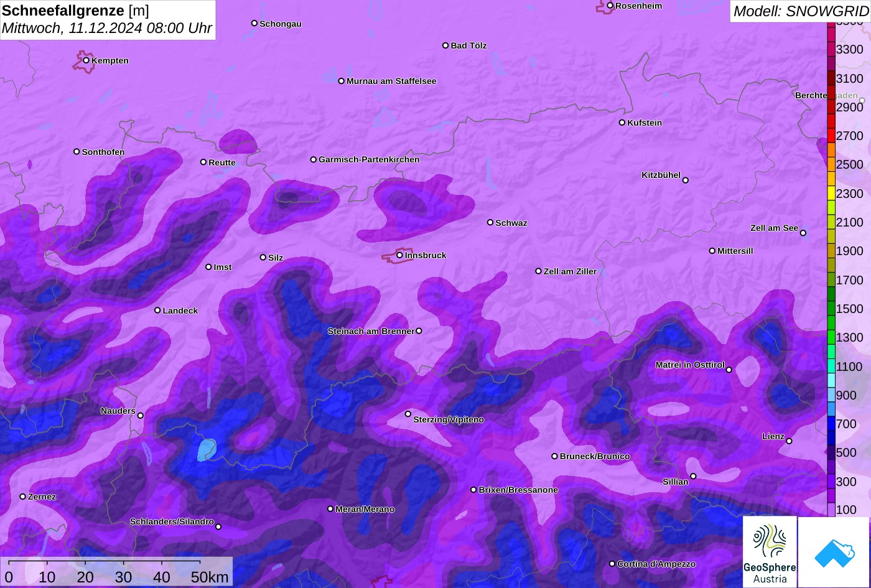
Task: Click the 500 legend value
Action: (846, 452)
